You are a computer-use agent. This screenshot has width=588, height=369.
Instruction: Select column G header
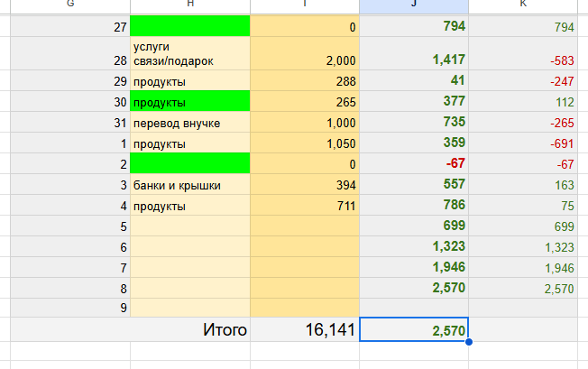[x=70, y=6]
